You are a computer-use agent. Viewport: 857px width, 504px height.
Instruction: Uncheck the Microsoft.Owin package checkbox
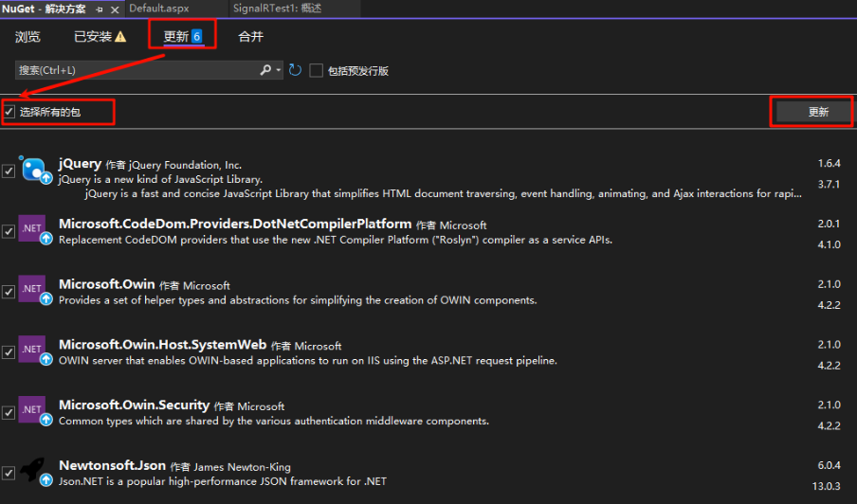[x=9, y=292]
